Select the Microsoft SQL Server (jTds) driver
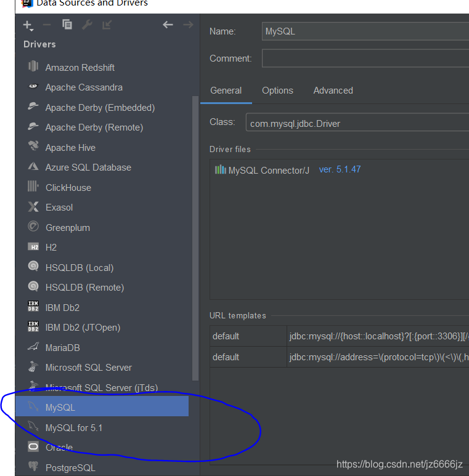Screen dimensions: 469x476 (x=102, y=388)
